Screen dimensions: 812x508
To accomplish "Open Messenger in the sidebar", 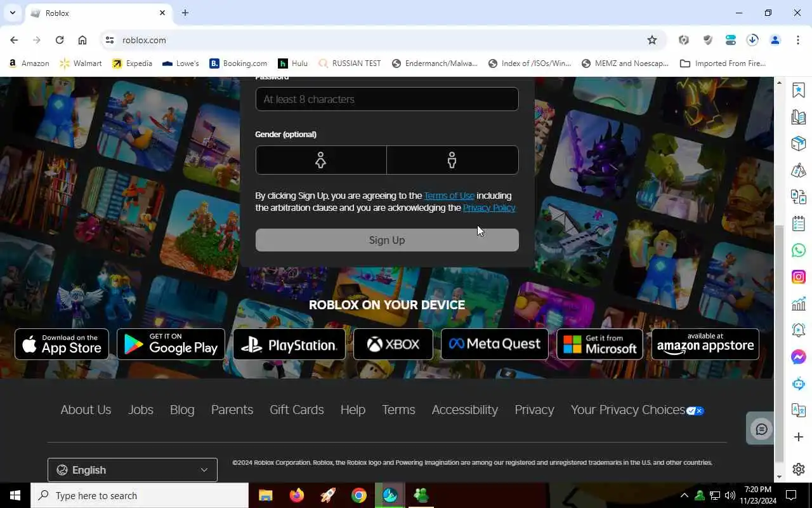I will point(799,357).
